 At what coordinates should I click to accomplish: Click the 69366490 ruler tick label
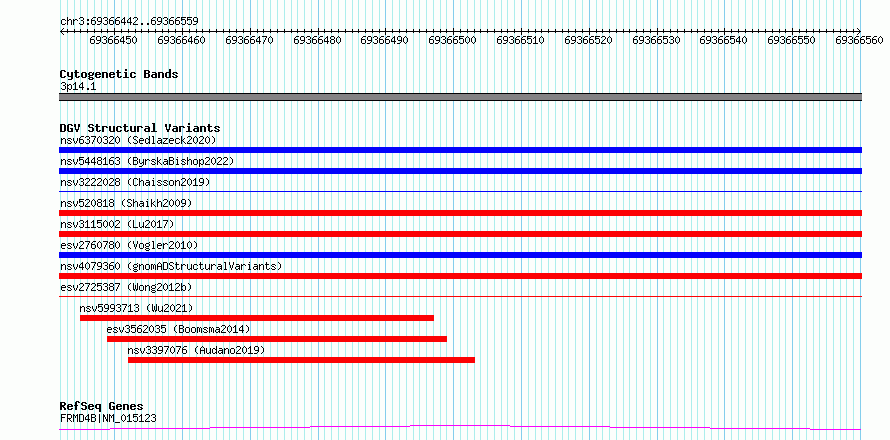pyautogui.click(x=384, y=41)
